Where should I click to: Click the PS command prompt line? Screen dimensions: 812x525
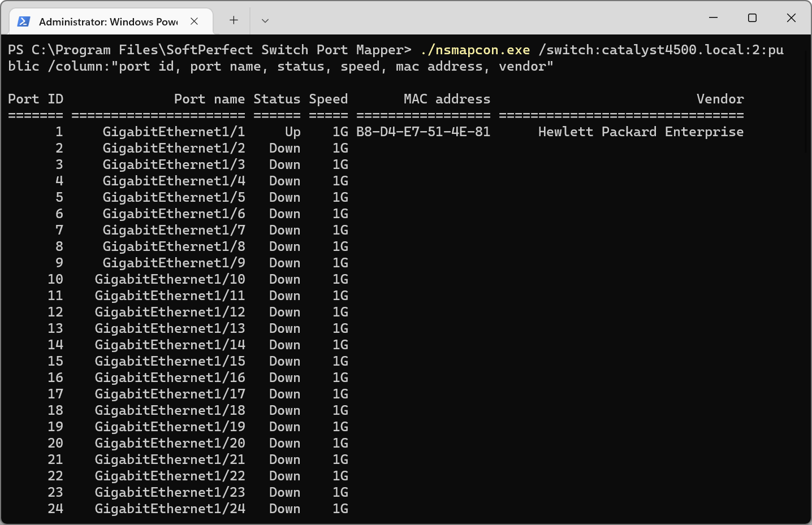pos(209,50)
